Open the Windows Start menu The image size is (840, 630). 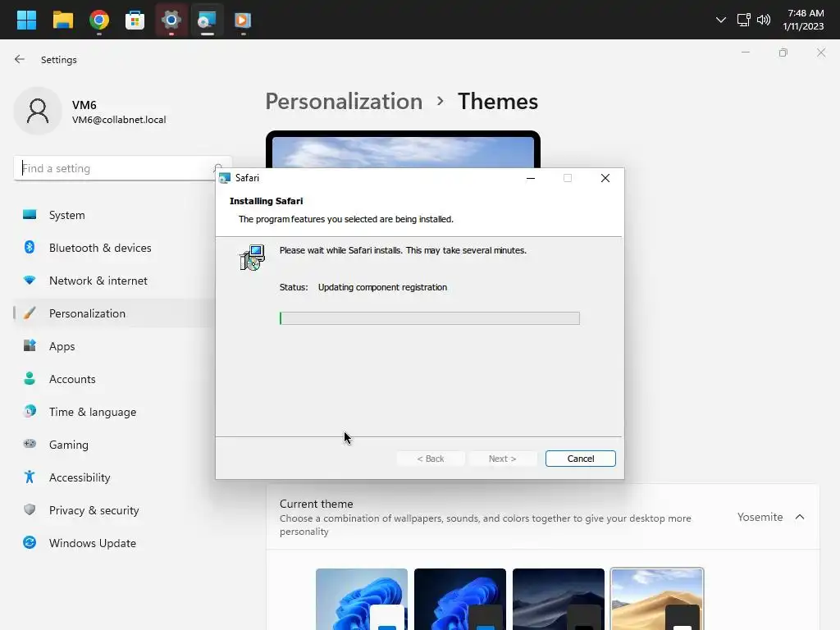pyautogui.click(x=26, y=21)
